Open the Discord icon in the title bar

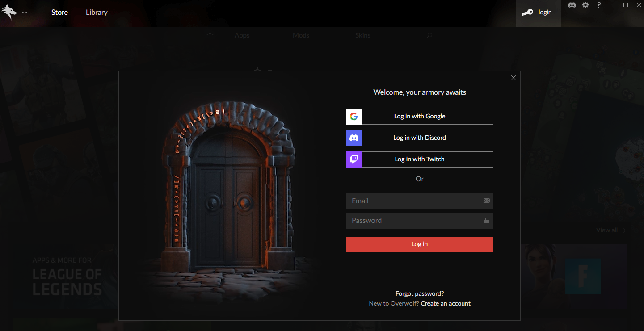572,5
